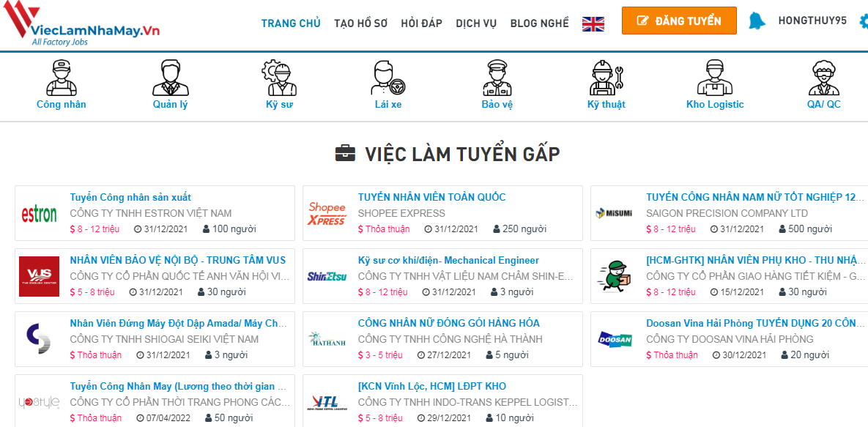Click SAIGON PRECISION COMPANY LTD text
The image size is (868, 427).
(727, 213)
